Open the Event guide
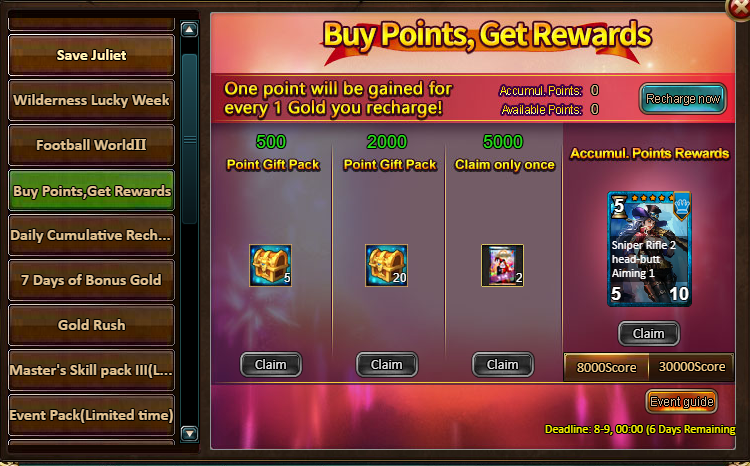The image size is (750, 466). (682, 401)
